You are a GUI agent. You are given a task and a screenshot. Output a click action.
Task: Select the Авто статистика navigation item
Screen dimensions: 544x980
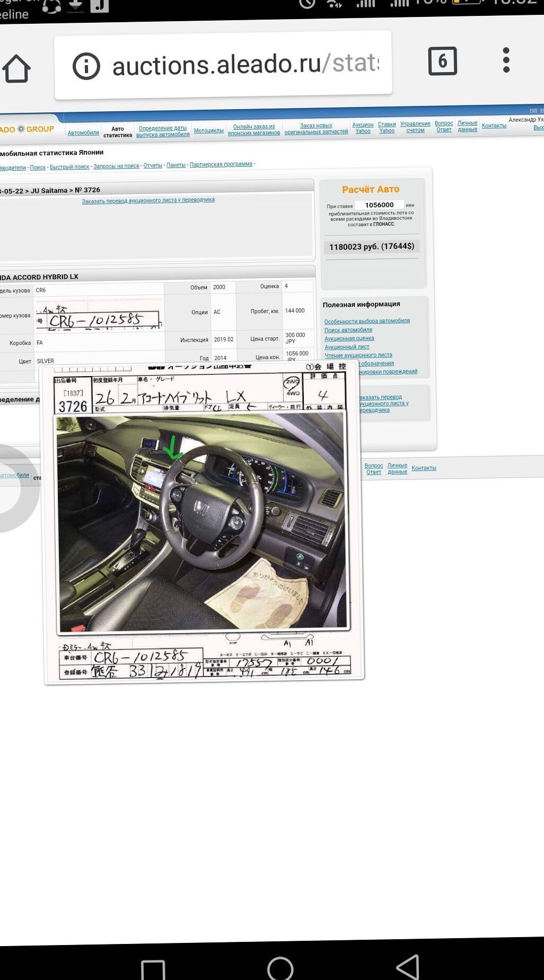click(x=118, y=132)
